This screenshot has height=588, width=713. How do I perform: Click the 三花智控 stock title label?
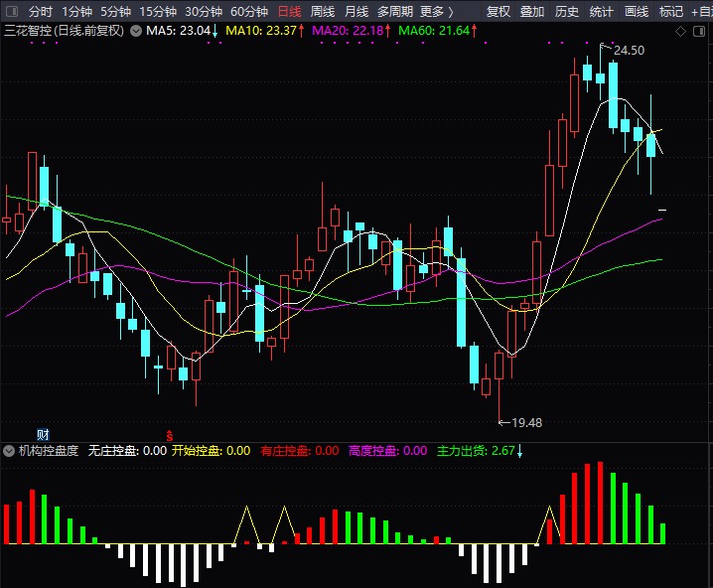point(65,31)
